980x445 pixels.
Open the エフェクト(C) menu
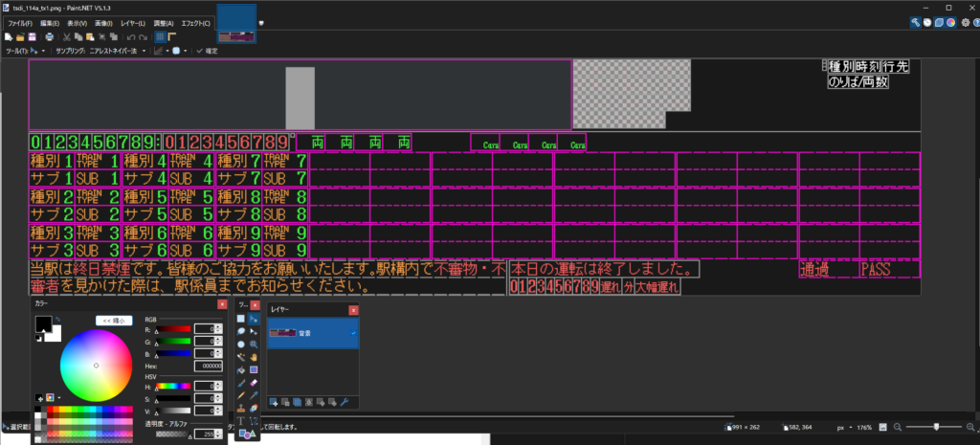point(196,22)
